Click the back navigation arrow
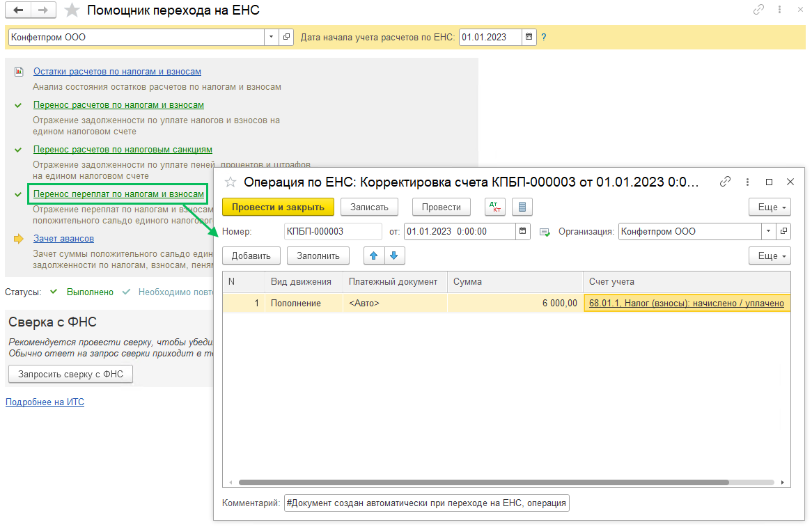Image resolution: width=812 pixels, height=527 pixels. click(x=18, y=10)
